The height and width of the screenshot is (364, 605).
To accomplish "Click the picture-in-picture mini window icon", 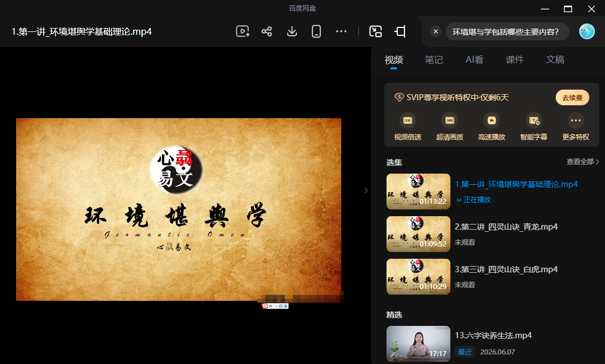I will (x=375, y=31).
